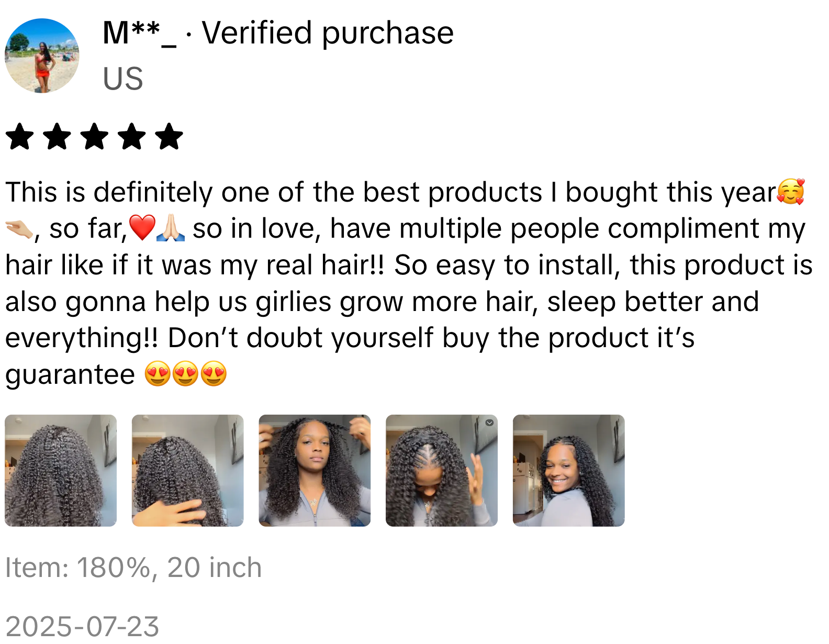Open fifth photo of woman smiling sideways
Image resolution: width=829 pixels, height=644 pixels.
(x=569, y=471)
